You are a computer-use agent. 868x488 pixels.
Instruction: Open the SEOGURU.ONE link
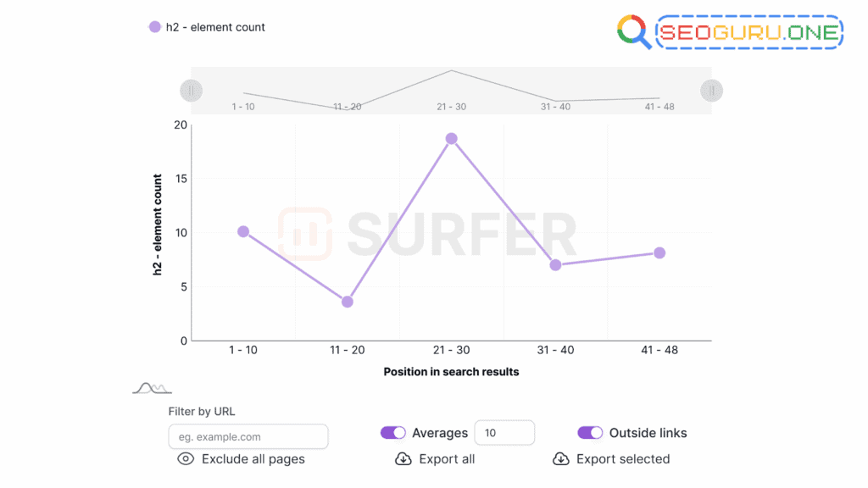click(x=749, y=32)
